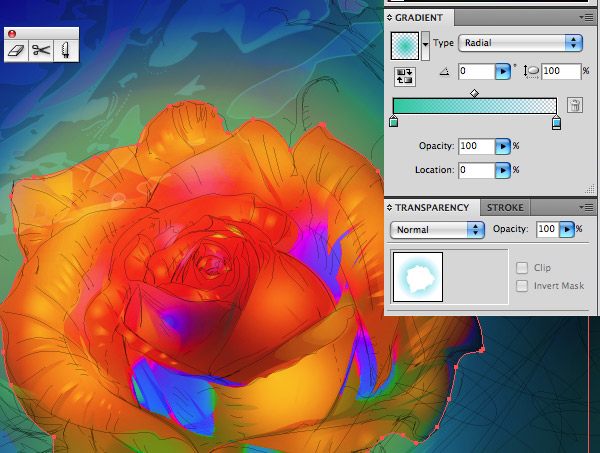Select the Transparency tab
Screen dimensions: 600x453
pyautogui.click(x=432, y=208)
